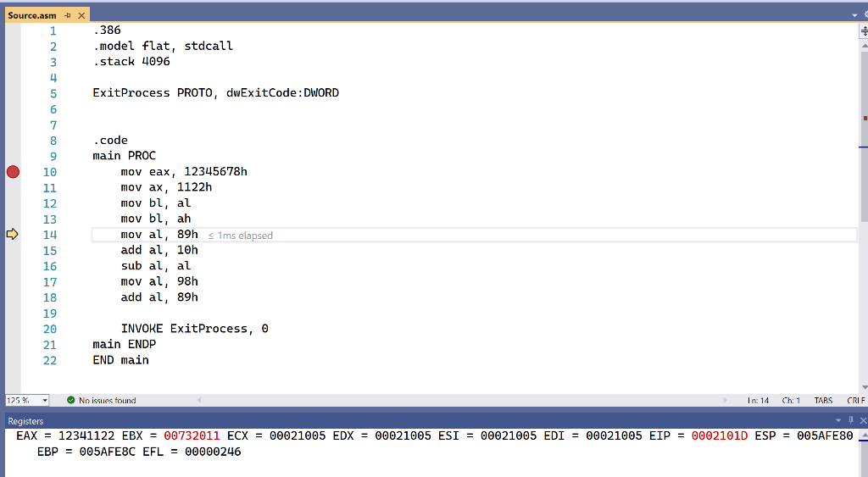Click line number 20 in the gutter
This screenshot has height=477, width=868.
[x=50, y=330]
